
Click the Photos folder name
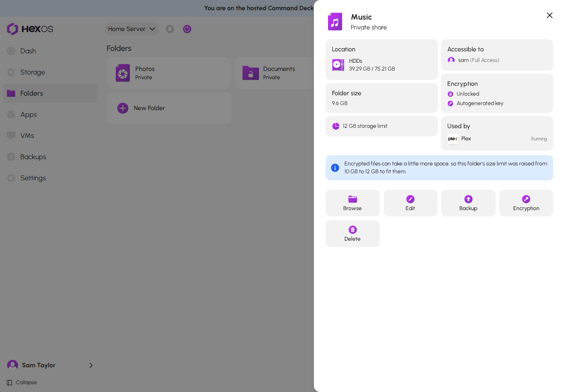point(145,69)
